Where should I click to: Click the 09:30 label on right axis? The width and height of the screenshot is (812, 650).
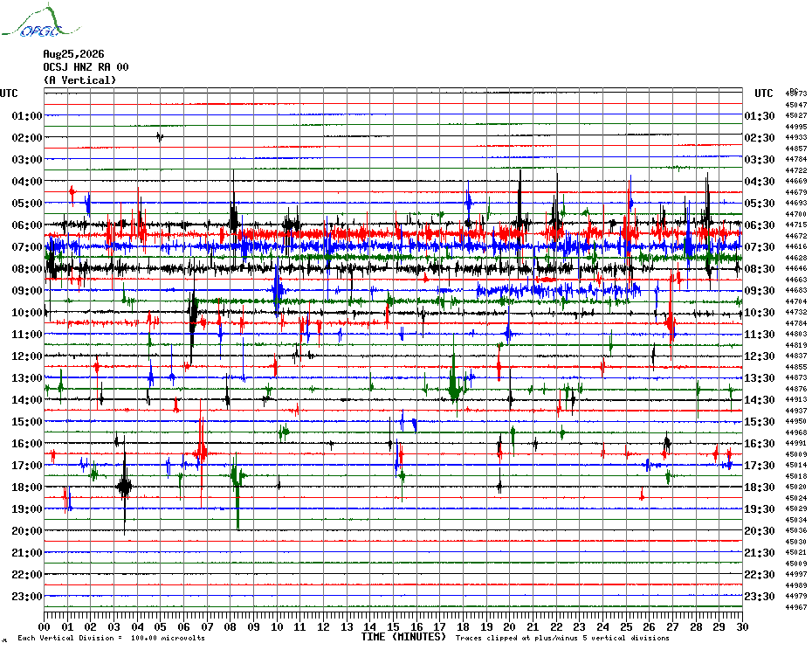click(x=760, y=291)
